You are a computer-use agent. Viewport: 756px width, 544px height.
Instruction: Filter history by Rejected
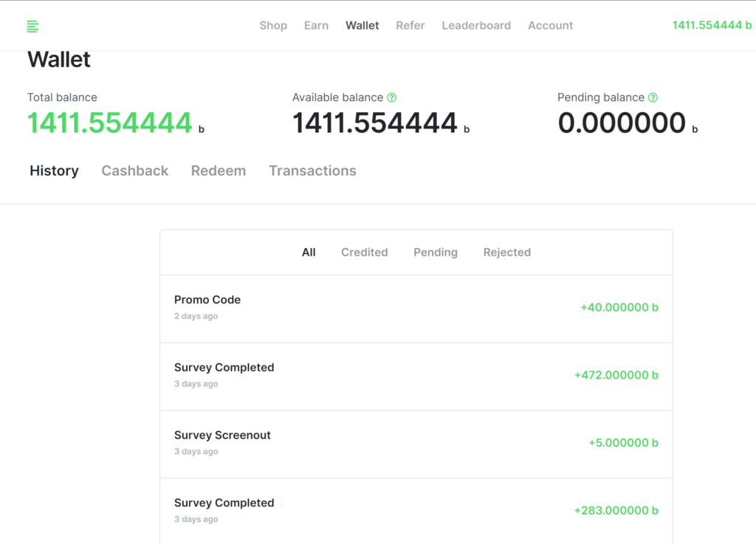[506, 252]
